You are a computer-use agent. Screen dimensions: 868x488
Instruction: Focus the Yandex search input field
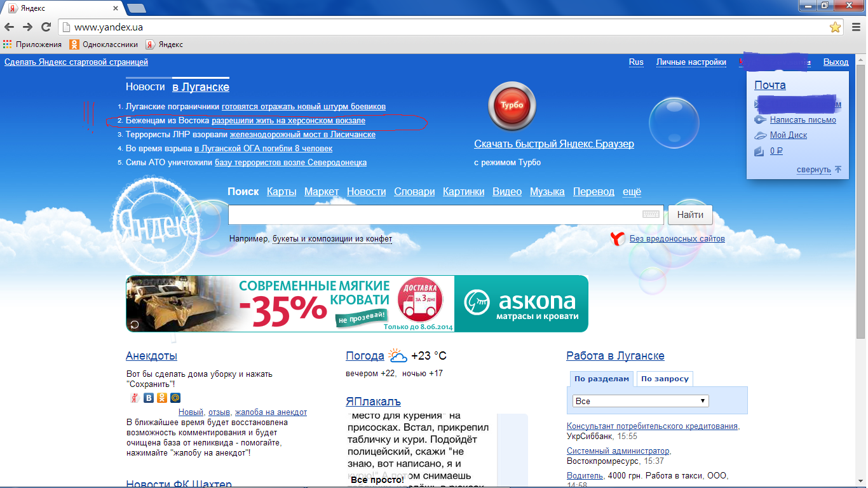(446, 215)
